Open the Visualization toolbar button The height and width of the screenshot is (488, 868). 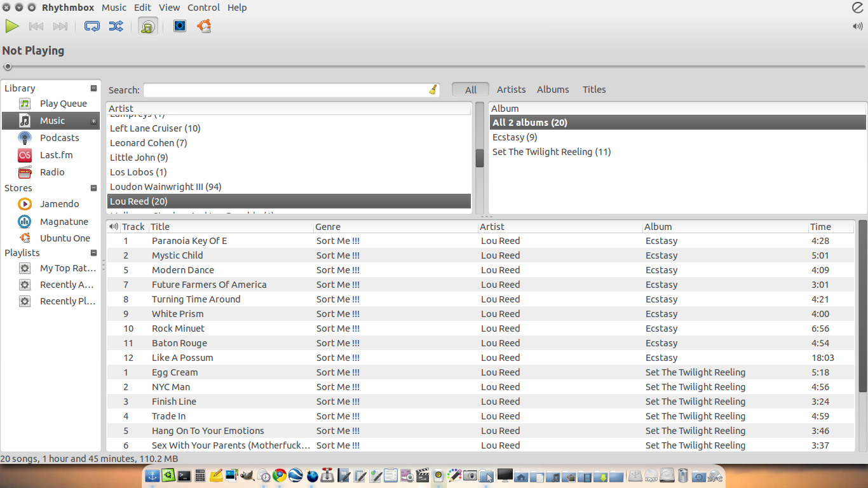180,26
